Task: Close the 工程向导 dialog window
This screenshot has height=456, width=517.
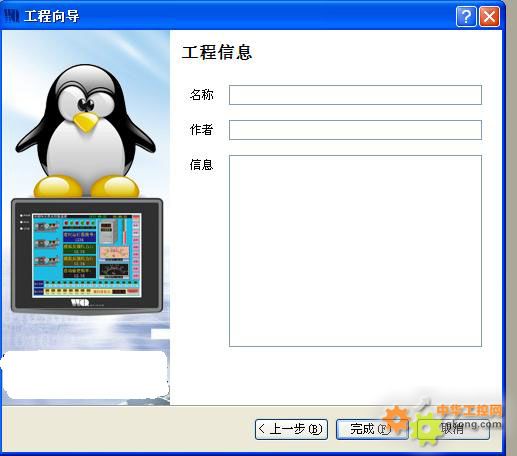Action: click(x=489, y=16)
